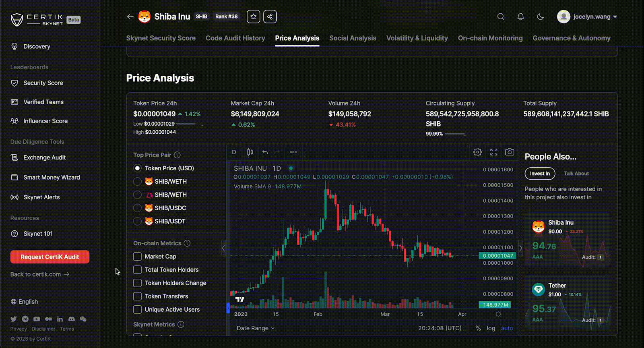
Task: Click the Skynet Metrics info icon
Action: (x=181, y=324)
